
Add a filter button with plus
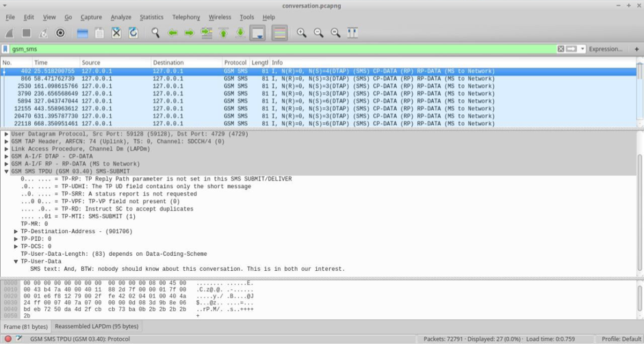(636, 49)
